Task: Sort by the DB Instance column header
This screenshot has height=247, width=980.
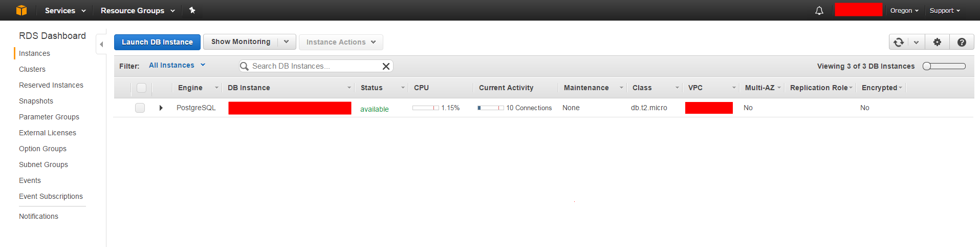Action: (x=249, y=88)
